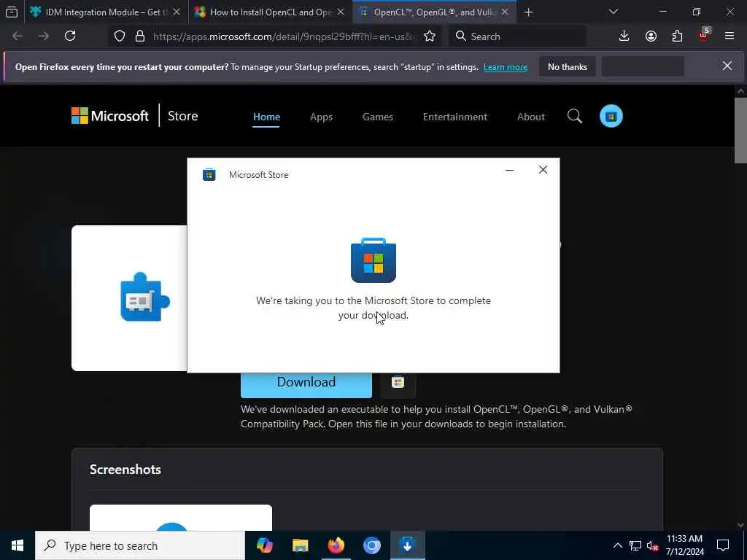Open Store website search magnifier
Screen dimensions: 747x560
tap(575, 116)
